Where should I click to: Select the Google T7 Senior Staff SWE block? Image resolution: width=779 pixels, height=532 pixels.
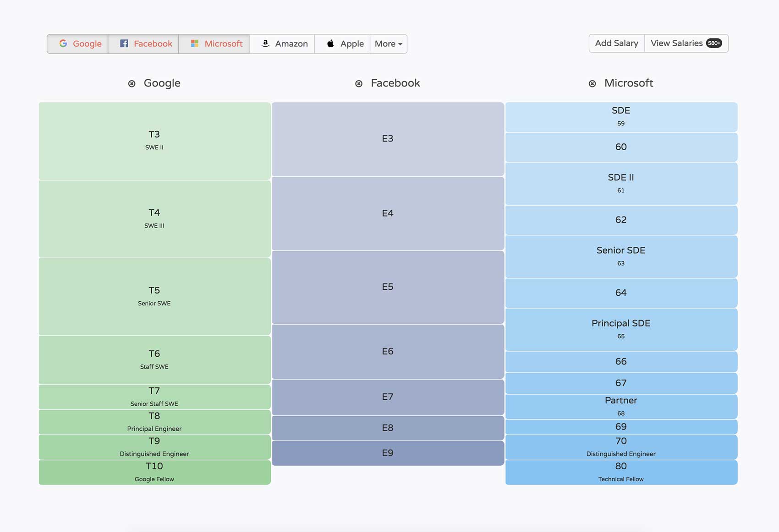155,397
